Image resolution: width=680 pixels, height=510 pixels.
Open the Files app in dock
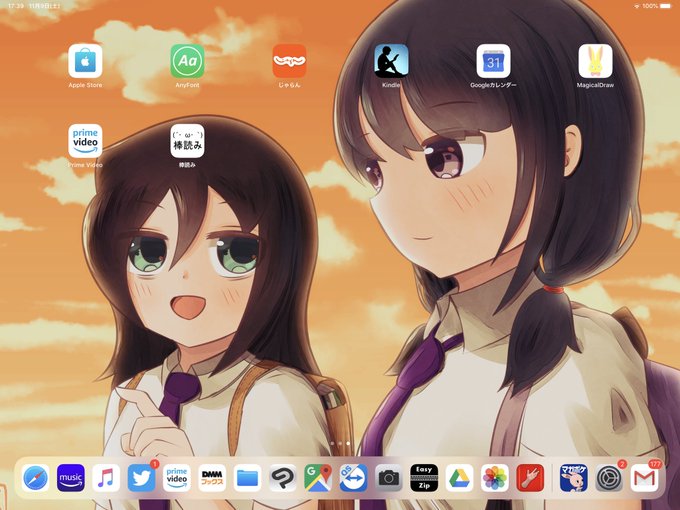(247, 478)
